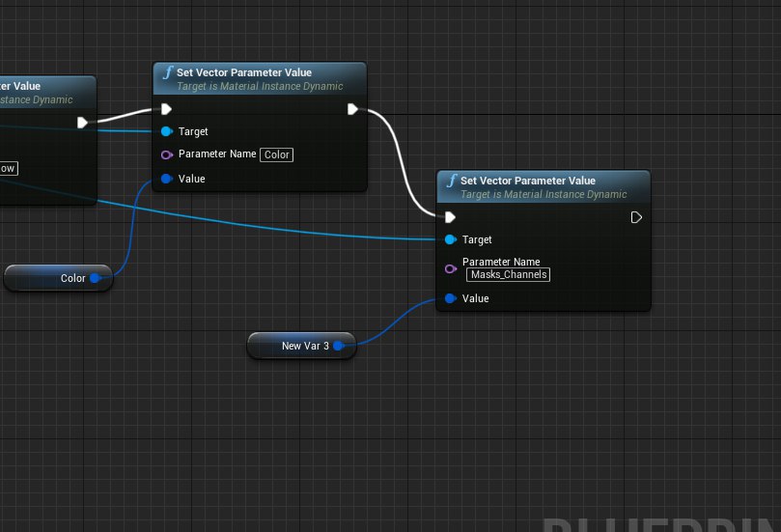
Task: Click the New Var 3 output pin
Action: coord(339,346)
